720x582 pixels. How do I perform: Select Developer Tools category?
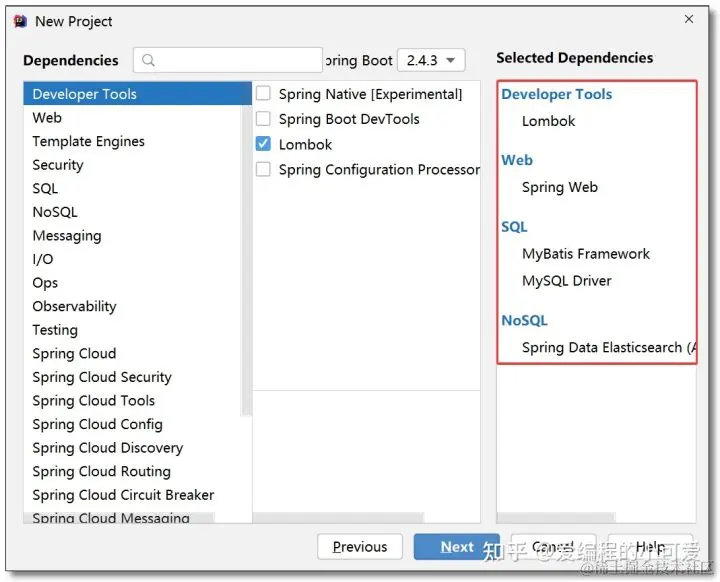click(137, 94)
